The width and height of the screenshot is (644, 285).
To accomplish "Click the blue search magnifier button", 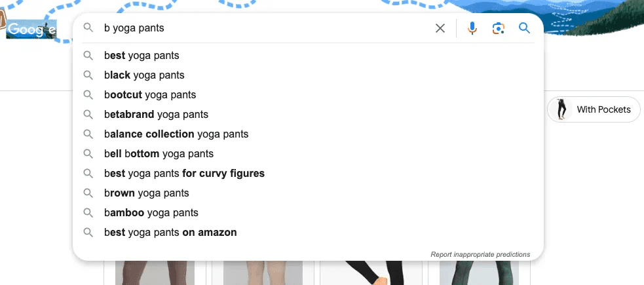I will [x=524, y=28].
